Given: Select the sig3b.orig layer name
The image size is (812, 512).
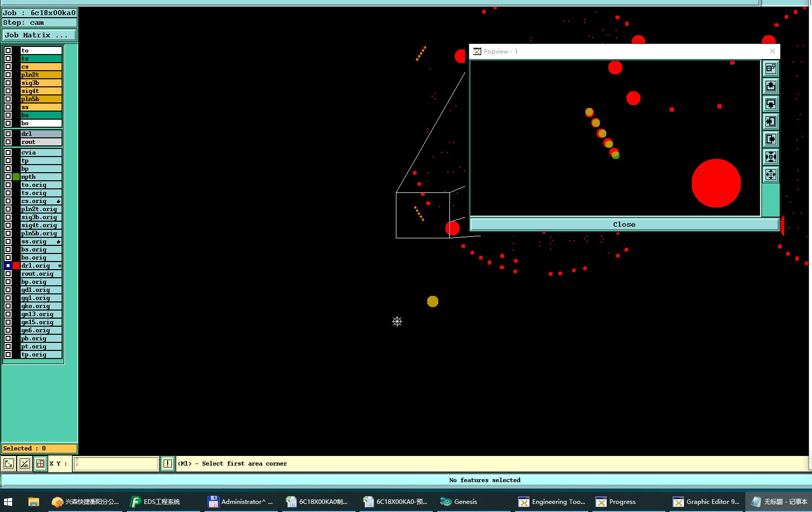Looking at the screenshot, I should pos(41,217).
